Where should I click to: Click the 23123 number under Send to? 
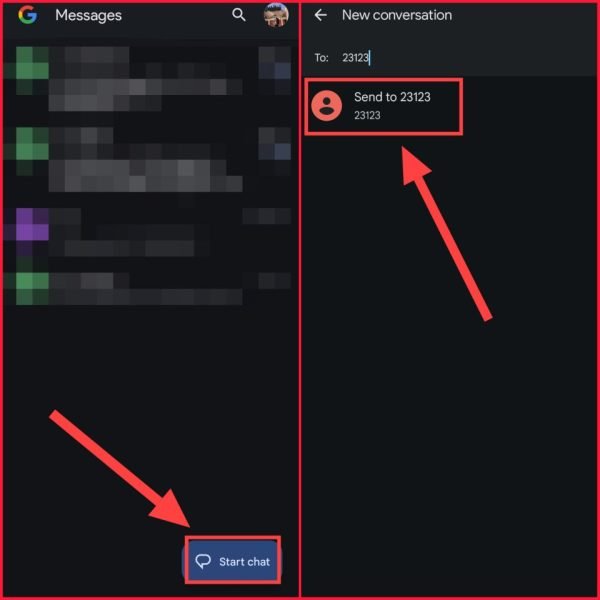tap(367, 115)
